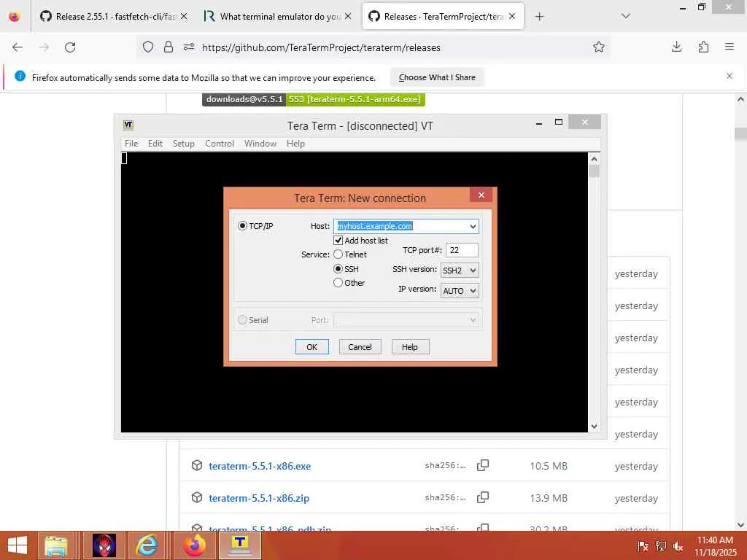The image size is (747, 560).
Task: Copy sha256 of teraterm-5.5.1-x86.zip
Action: click(483, 497)
